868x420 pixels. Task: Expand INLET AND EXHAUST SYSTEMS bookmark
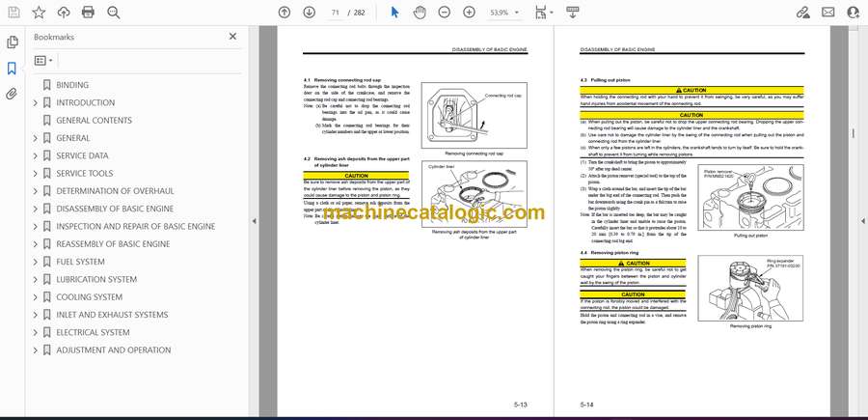pos(36,315)
